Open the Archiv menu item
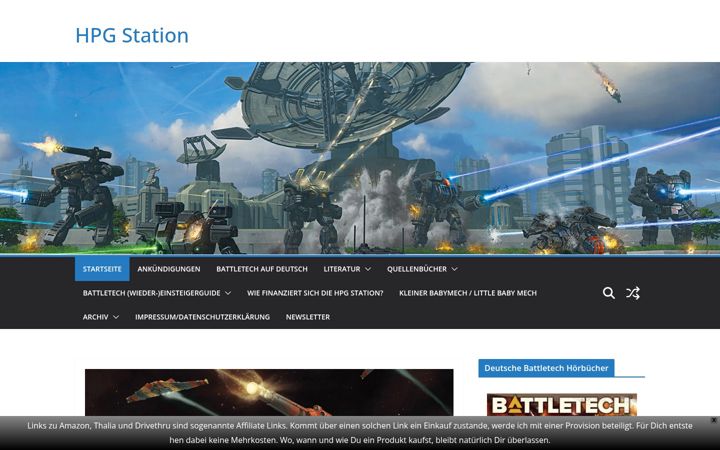 [96, 317]
